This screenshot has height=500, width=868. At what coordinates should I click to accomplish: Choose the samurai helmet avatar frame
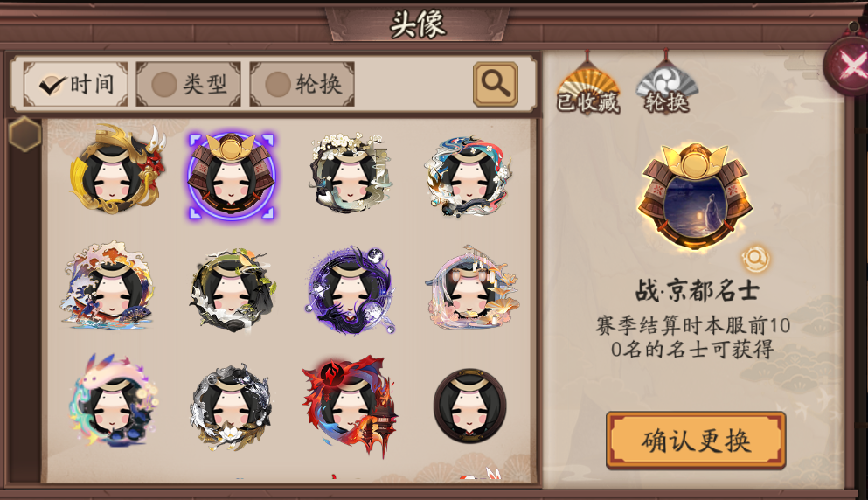(232, 176)
